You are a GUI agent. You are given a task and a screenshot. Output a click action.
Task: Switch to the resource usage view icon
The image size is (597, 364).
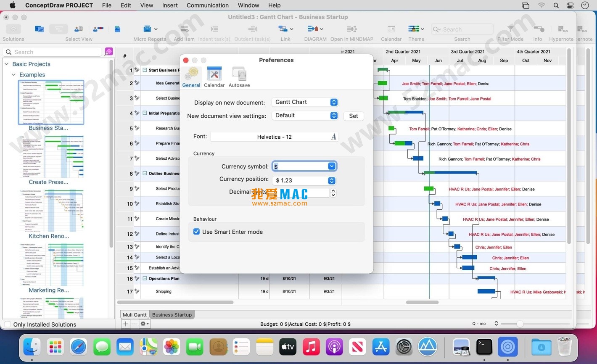98,29
